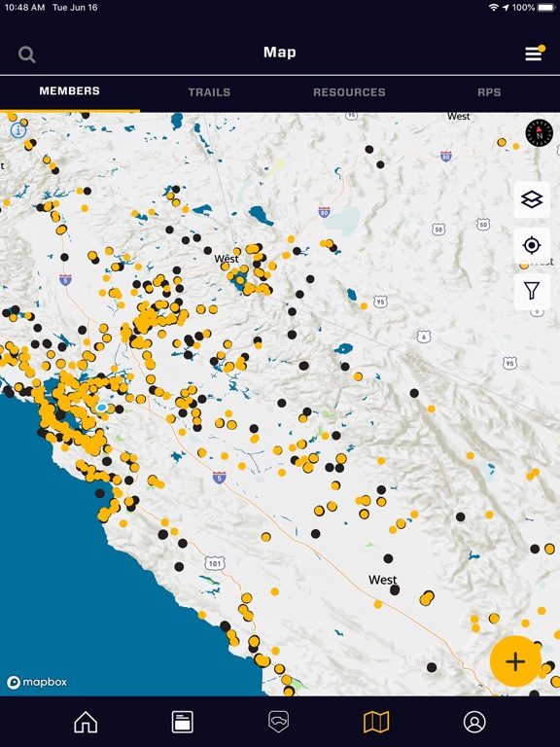The height and width of the screenshot is (747, 560).
Task: Open the profile icon
Action: pos(474,722)
